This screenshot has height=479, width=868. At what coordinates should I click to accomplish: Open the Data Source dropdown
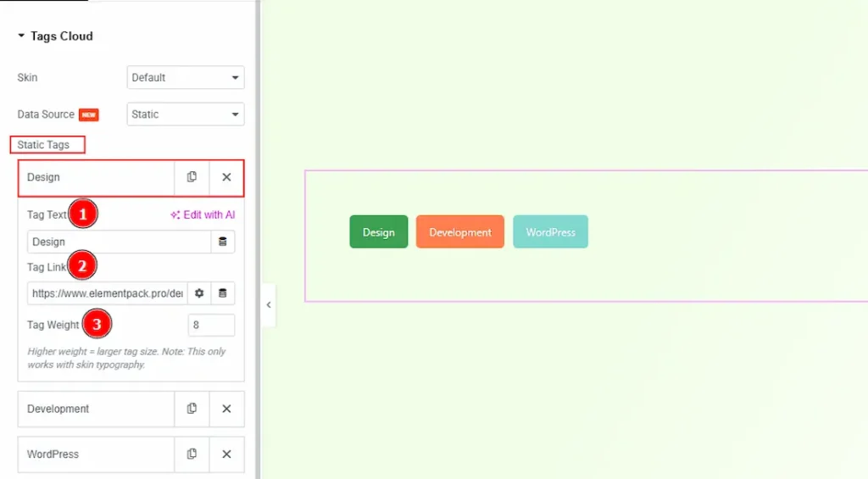pos(186,114)
